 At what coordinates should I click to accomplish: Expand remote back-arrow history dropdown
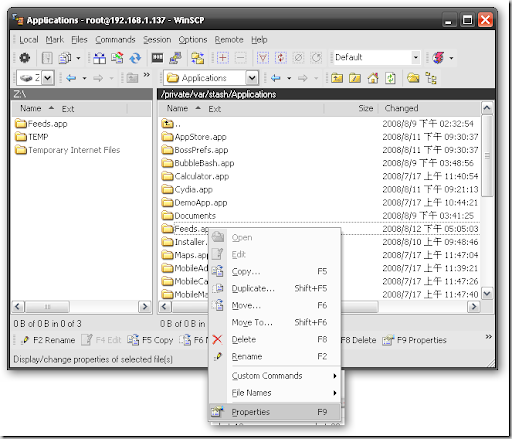pyautogui.click(x=289, y=78)
